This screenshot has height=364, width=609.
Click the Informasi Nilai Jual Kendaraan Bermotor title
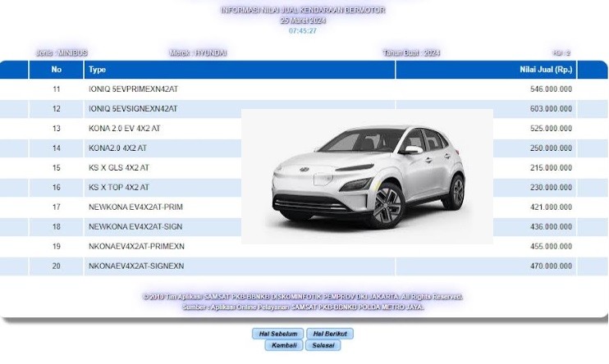pos(302,10)
